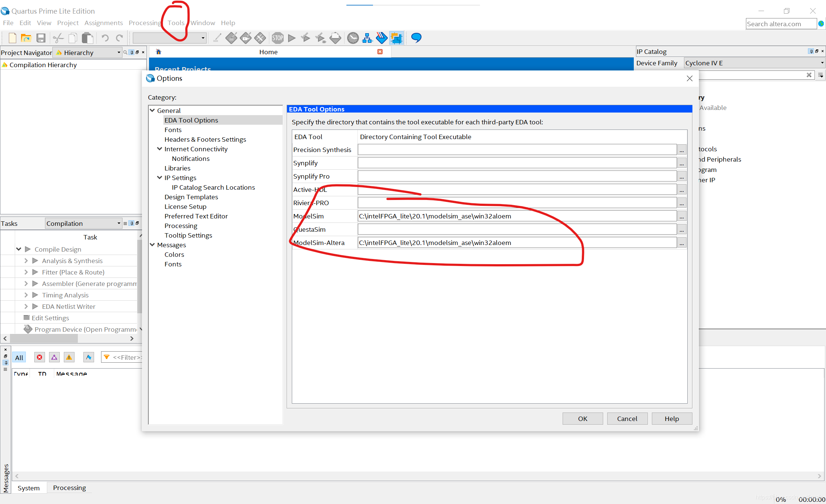Select EDA Tool Options category item

[x=191, y=120]
